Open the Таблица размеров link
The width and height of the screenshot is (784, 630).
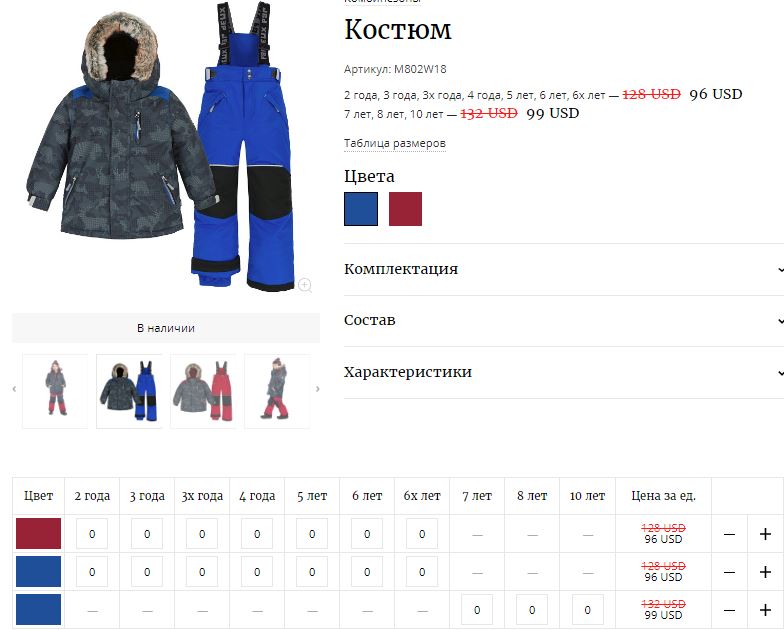394,144
